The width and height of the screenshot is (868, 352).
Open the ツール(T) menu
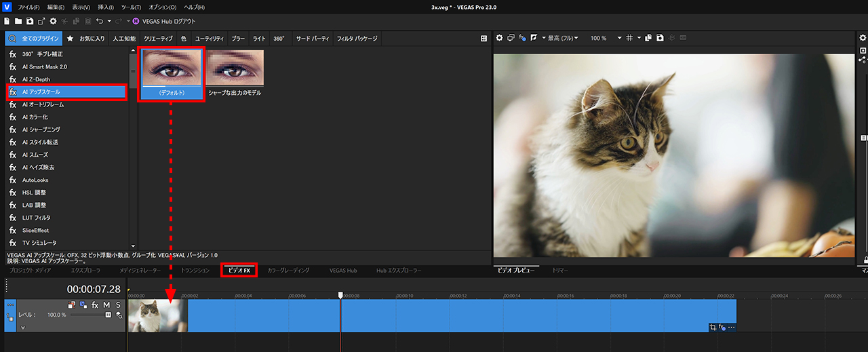[x=130, y=7]
